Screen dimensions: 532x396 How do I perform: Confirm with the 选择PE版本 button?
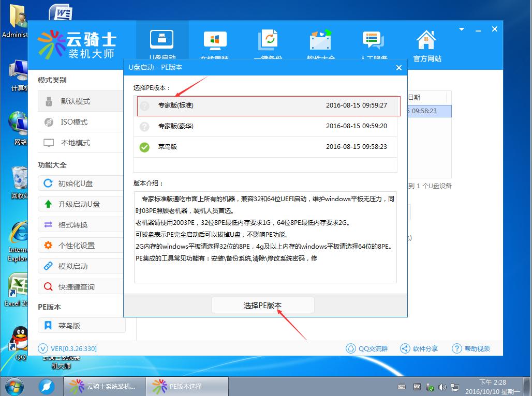pyautogui.click(x=262, y=305)
